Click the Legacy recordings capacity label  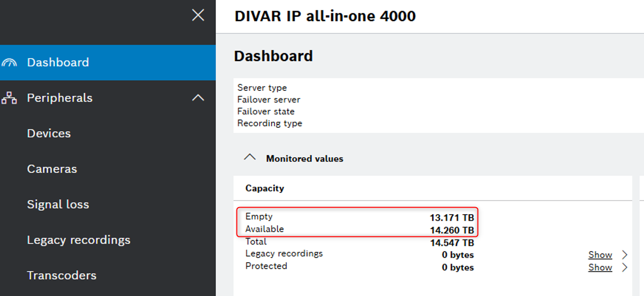(x=284, y=254)
